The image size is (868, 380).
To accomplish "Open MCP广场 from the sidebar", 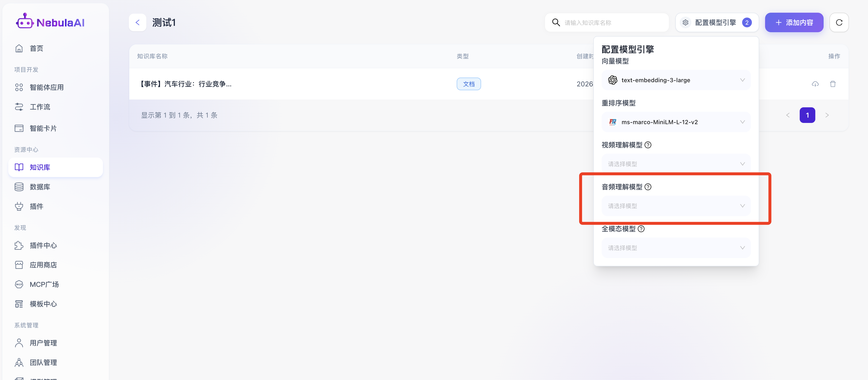I will pyautogui.click(x=44, y=285).
